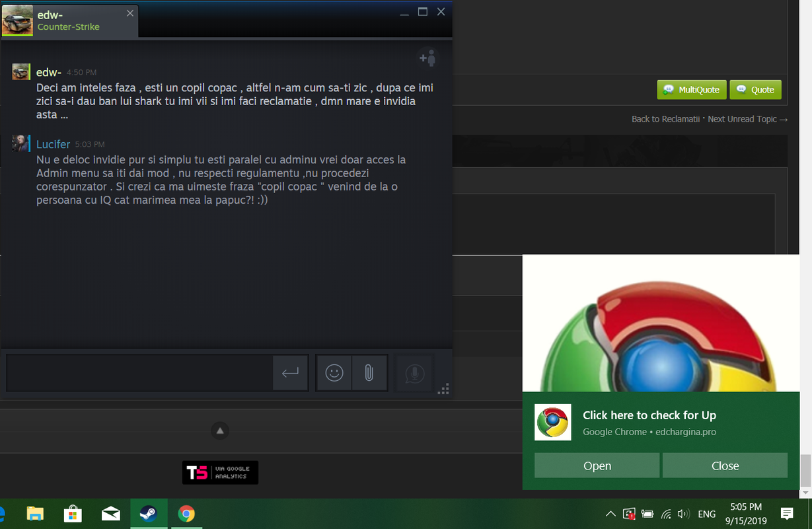Open File Explorer from the taskbar
The width and height of the screenshot is (812, 529).
[35, 514]
